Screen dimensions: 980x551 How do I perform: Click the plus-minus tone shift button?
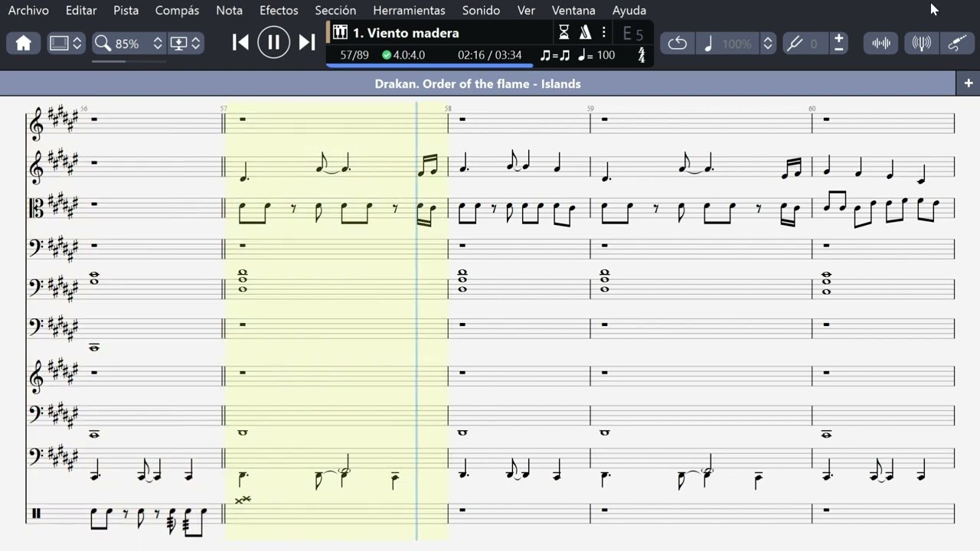click(839, 44)
